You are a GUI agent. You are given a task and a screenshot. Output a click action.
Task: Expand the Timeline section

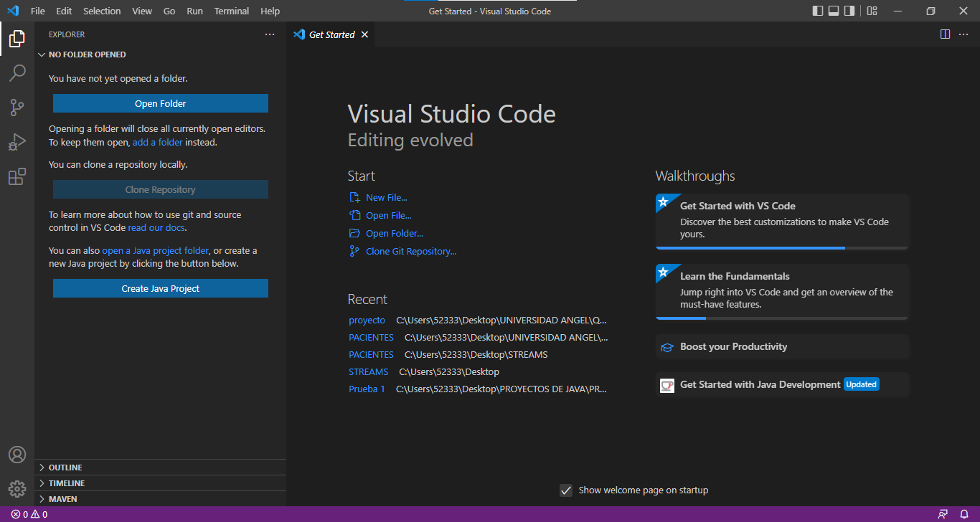(67, 483)
